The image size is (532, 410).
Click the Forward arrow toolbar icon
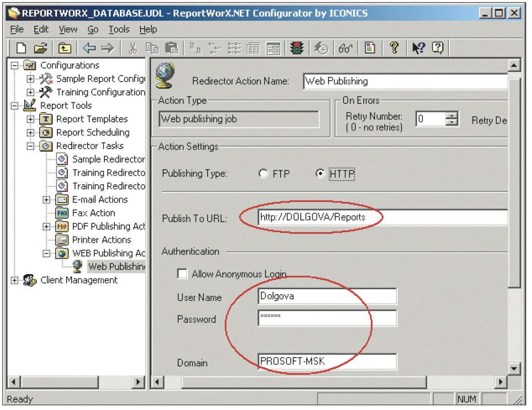point(108,48)
